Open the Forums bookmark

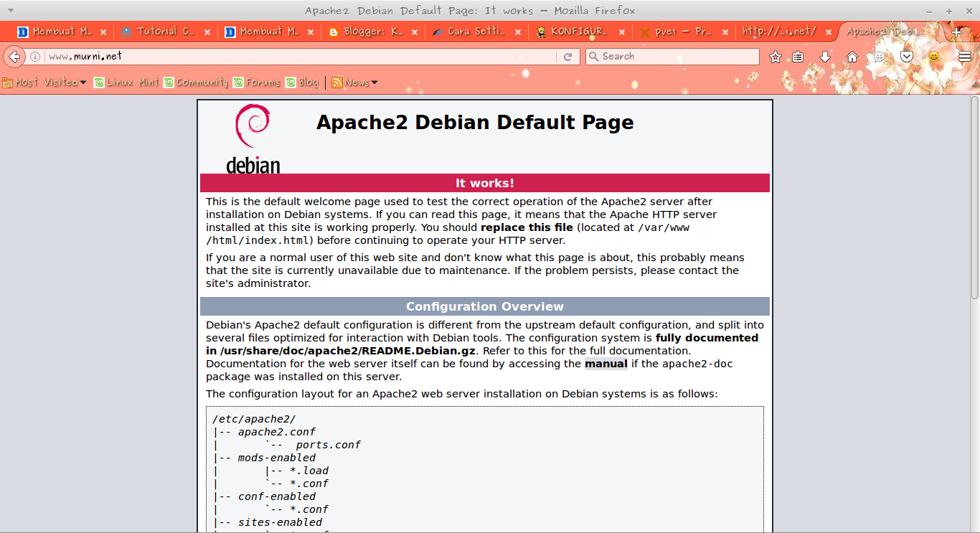click(x=256, y=82)
